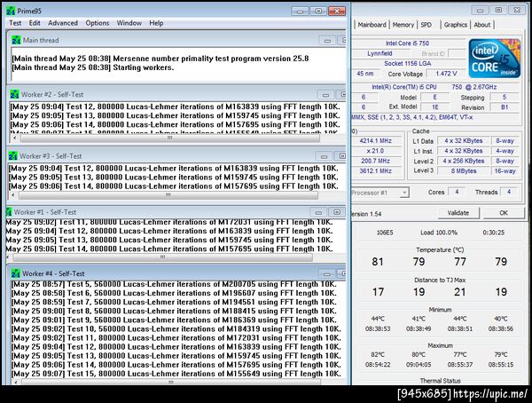The height and width of the screenshot is (403, 532).
Task: Switch to the About tab in CPU-Z
Action: pos(481,25)
